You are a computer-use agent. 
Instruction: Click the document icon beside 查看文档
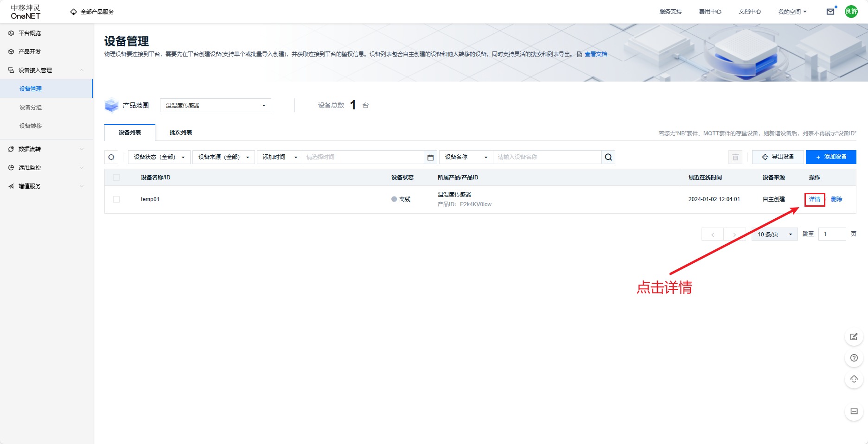click(580, 54)
